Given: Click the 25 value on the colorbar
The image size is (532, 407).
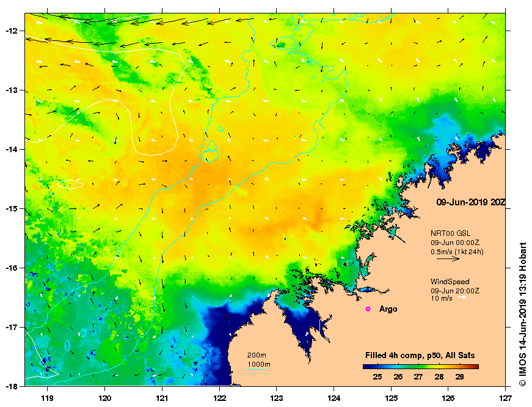Looking at the screenshot, I should [x=377, y=377].
